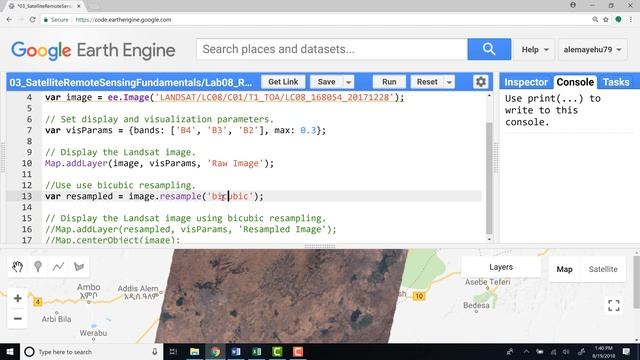Open the Help dropdown menu
Screen dimensions: 640x360
[x=535, y=49]
